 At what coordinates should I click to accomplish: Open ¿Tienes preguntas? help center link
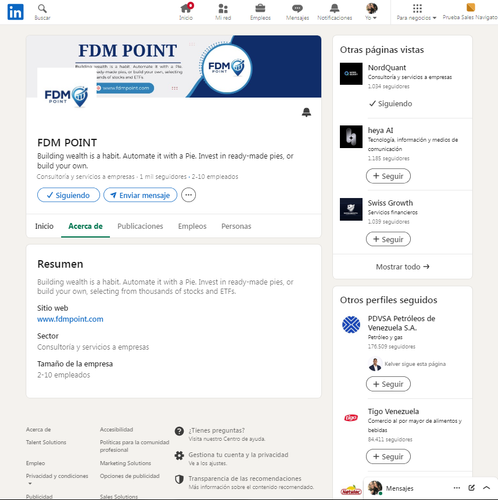pos(217,430)
